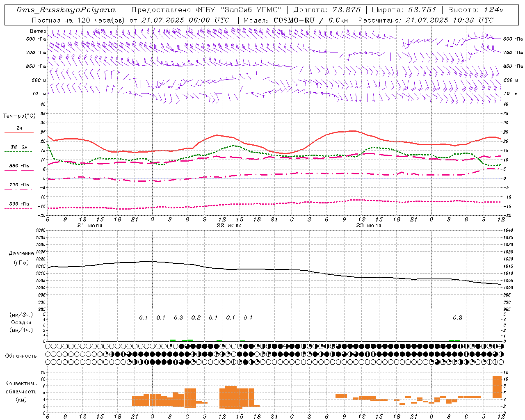Click the 500 гПа dotted temperature legend line
Screen dimensions: 525x420
[18, 209]
